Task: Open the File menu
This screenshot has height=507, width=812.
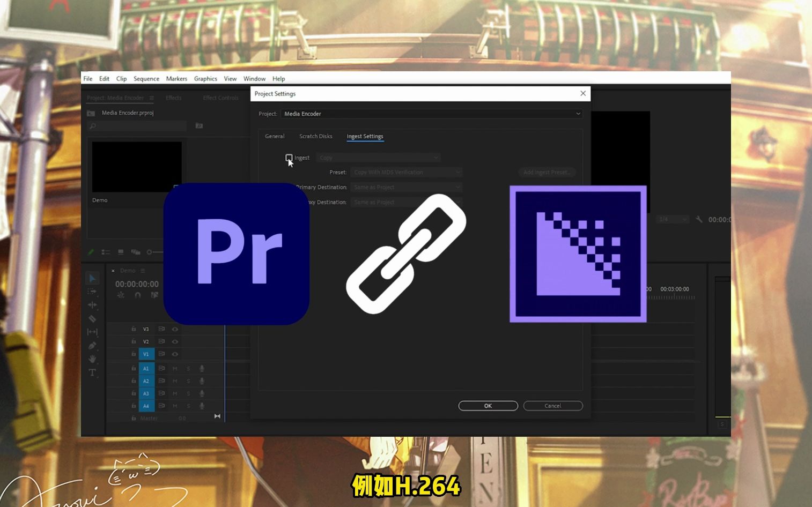Action: click(88, 79)
